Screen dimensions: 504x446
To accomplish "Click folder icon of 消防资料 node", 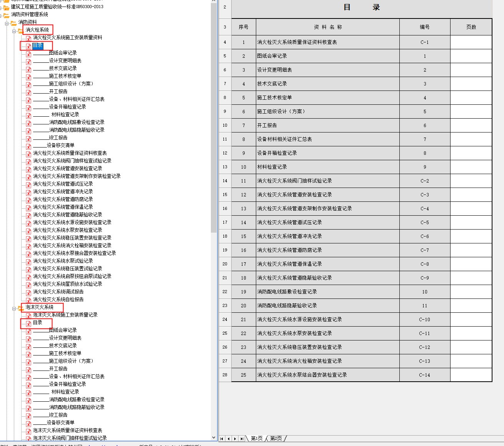I will [13, 23].
